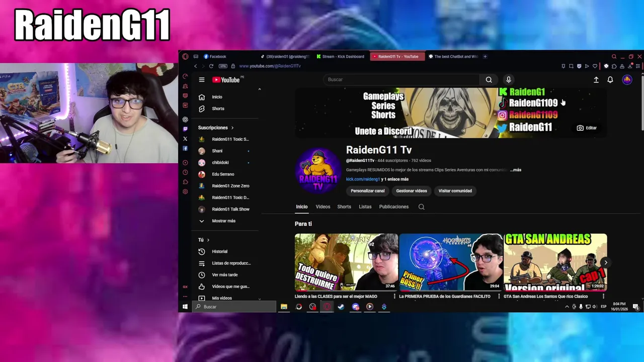Click the VPN badge in address bar
This screenshot has width=644, height=362.
pos(223,66)
